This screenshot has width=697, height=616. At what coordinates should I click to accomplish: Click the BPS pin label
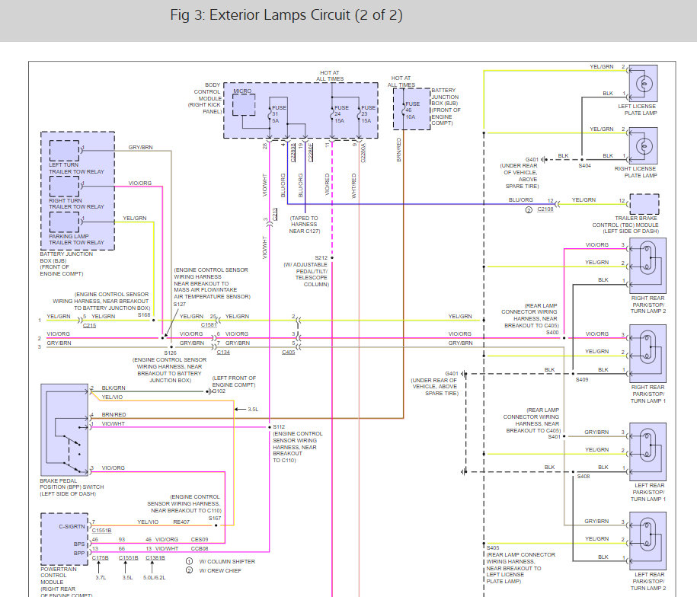[79, 544]
